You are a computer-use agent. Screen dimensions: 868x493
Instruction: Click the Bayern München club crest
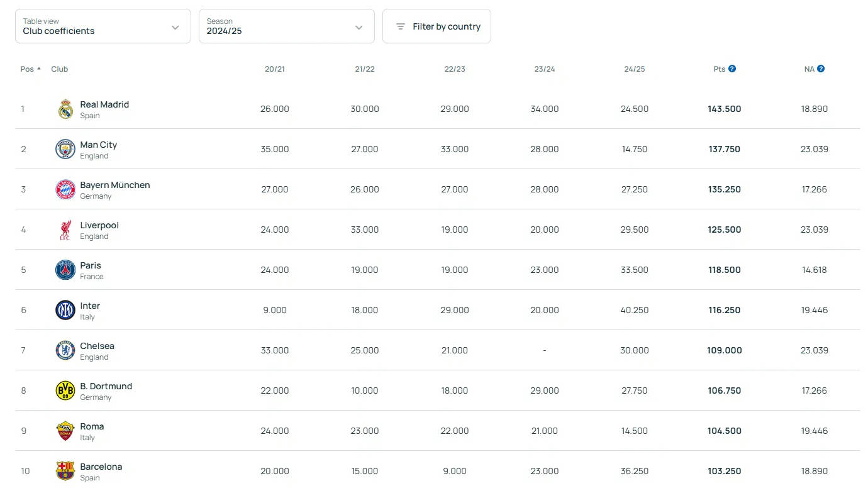(x=65, y=189)
